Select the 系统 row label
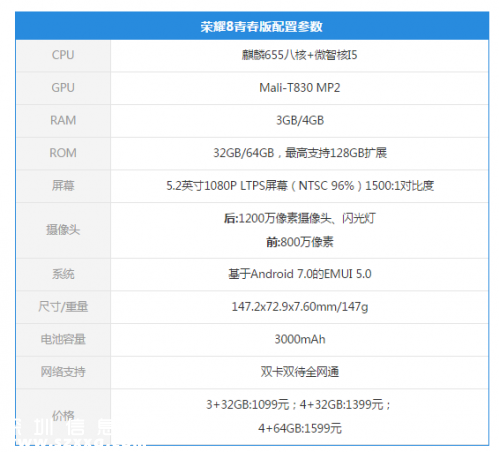The width and height of the screenshot is (499, 452). tap(63, 274)
